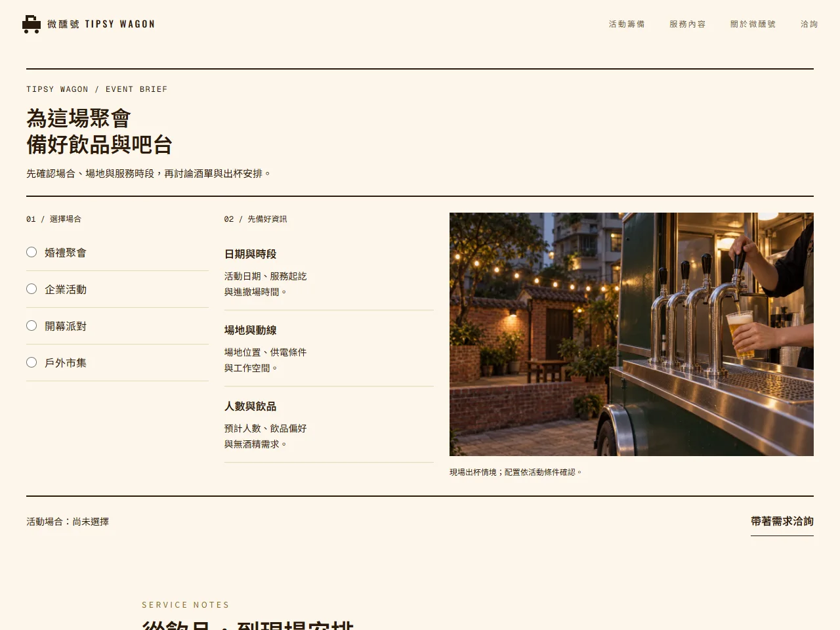This screenshot has height=630, width=840.
Task: Click the Tipsy Wagon cart logo icon
Action: (x=31, y=24)
